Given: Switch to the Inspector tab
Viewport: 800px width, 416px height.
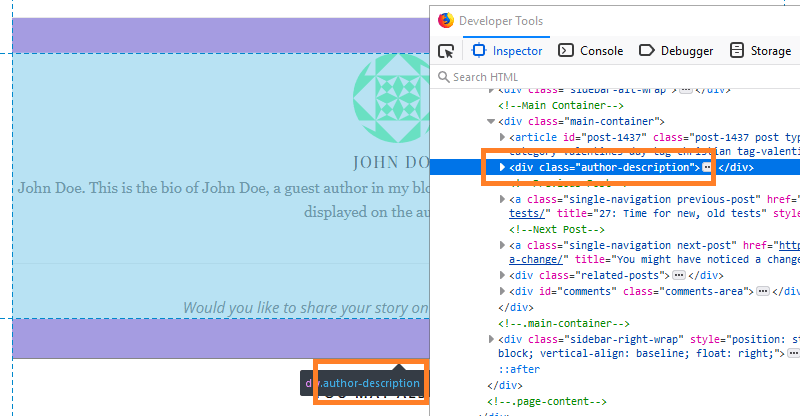Looking at the screenshot, I should coord(507,51).
